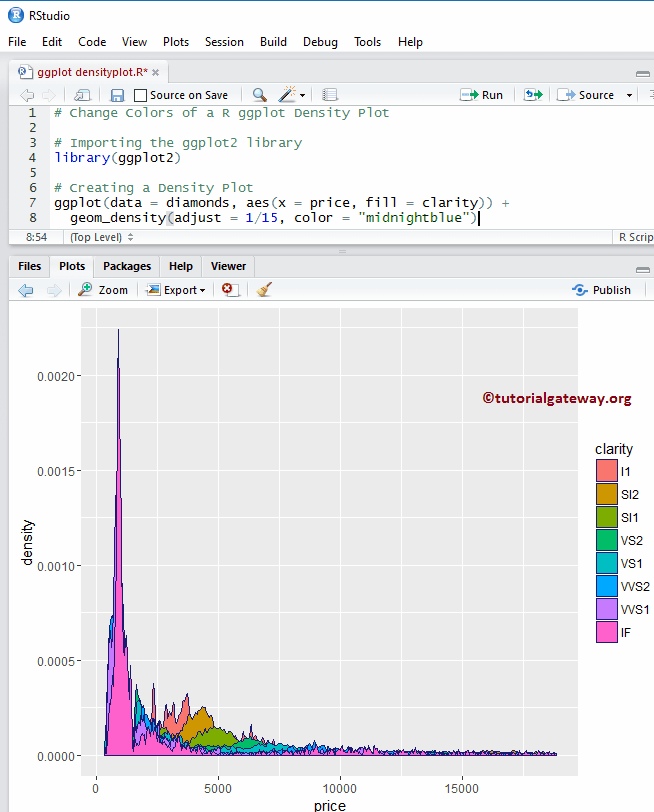Show the next plot arrow
Viewport: 654px width, 812px height.
tap(54, 291)
